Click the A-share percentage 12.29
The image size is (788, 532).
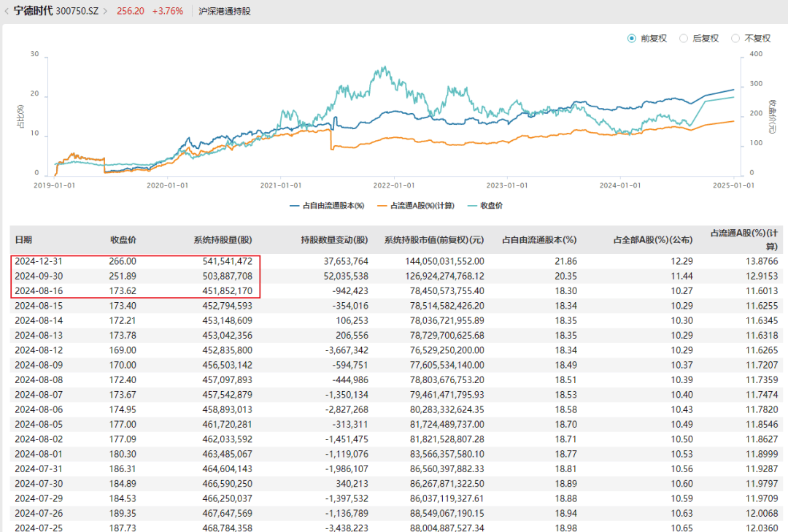pos(682,261)
